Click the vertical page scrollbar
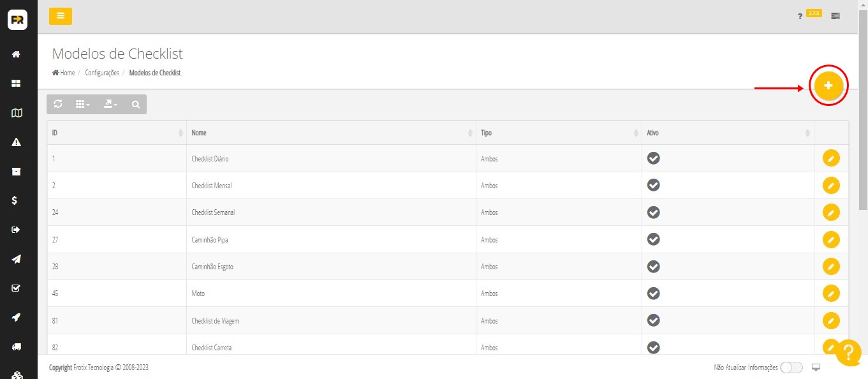 (x=863, y=108)
